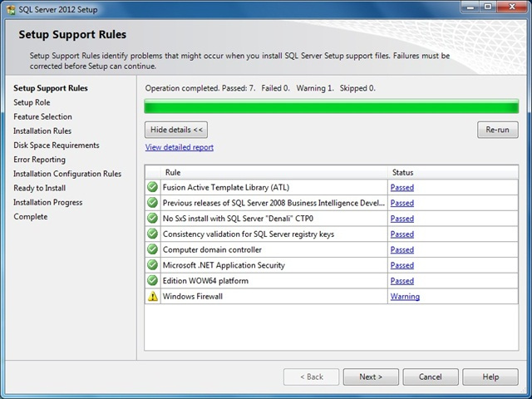
Task: Open setup Help
Action: (x=490, y=377)
